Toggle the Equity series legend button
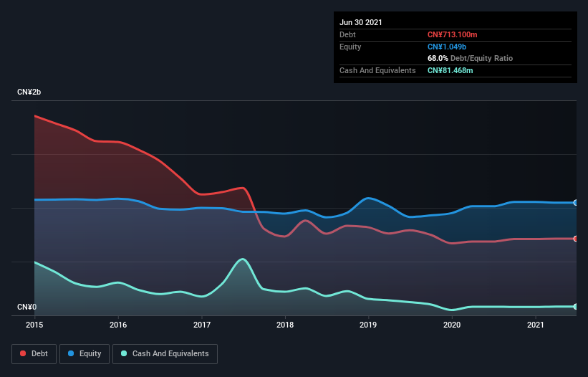Screen dimensions: 588x377 pyautogui.click(x=85, y=354)
